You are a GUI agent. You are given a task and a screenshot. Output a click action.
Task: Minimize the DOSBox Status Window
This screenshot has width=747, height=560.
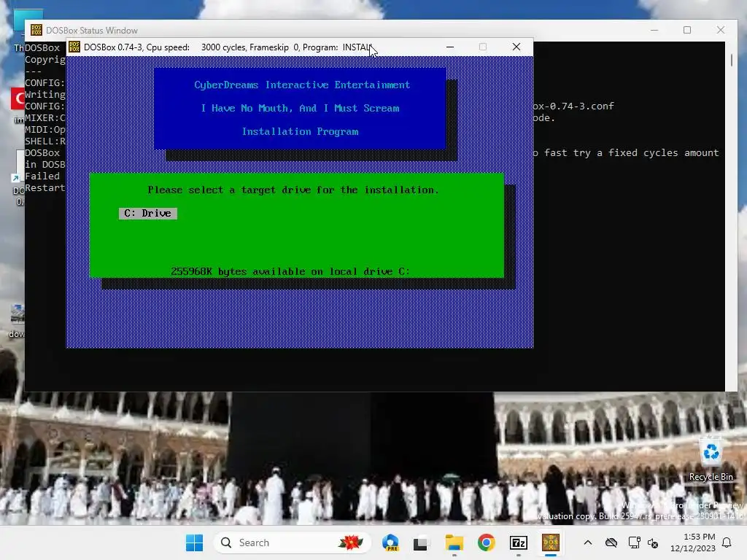point(654,30)
